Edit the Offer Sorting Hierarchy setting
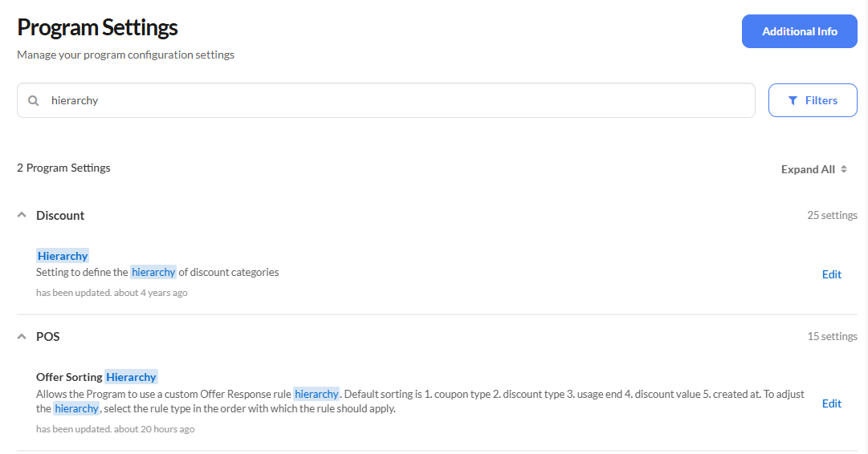 (x=831, y=403)
